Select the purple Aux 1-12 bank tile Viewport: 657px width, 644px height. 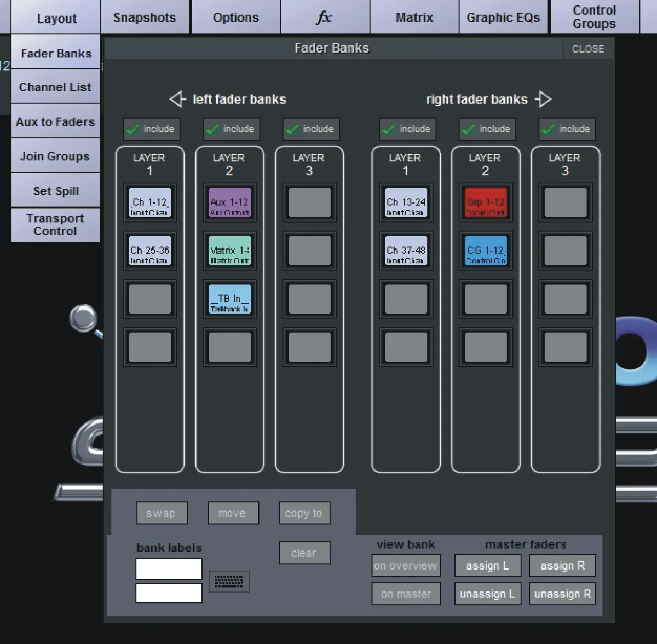[230, 202]
